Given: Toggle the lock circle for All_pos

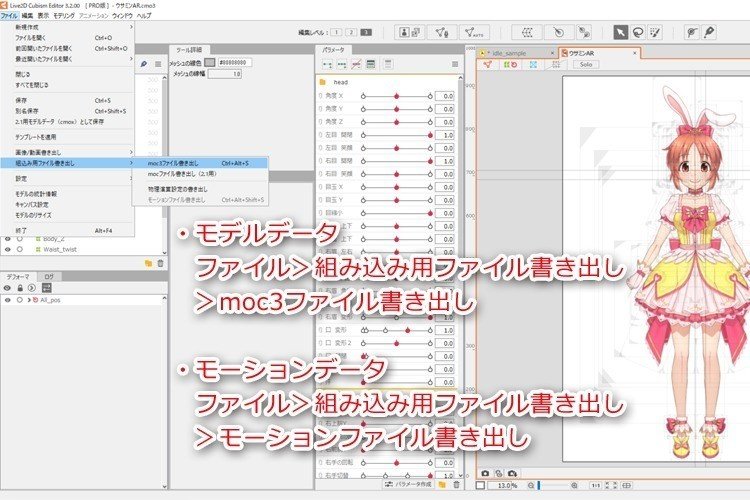Looking at the screenshot, I should tap(20, 300).
